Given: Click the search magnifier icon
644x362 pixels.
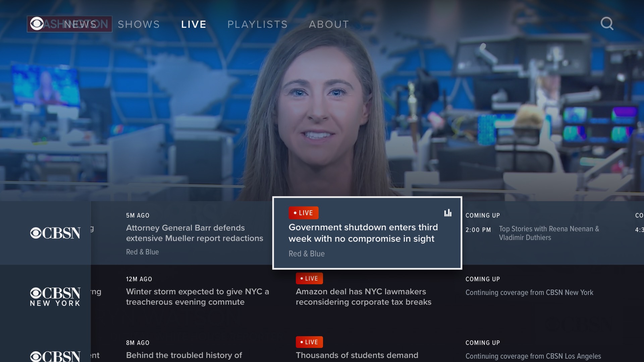Looking at the screenshot, I should tap(607, 24).
